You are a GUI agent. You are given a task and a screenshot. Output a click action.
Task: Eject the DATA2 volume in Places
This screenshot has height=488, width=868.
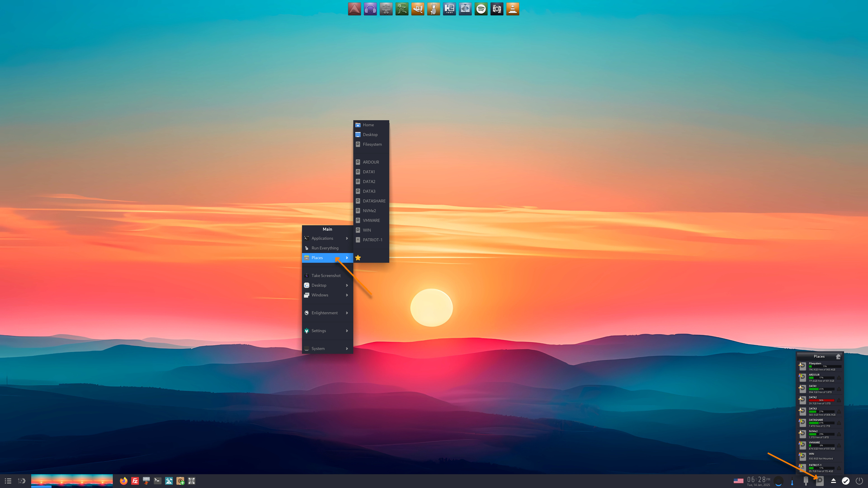[839, 400]
